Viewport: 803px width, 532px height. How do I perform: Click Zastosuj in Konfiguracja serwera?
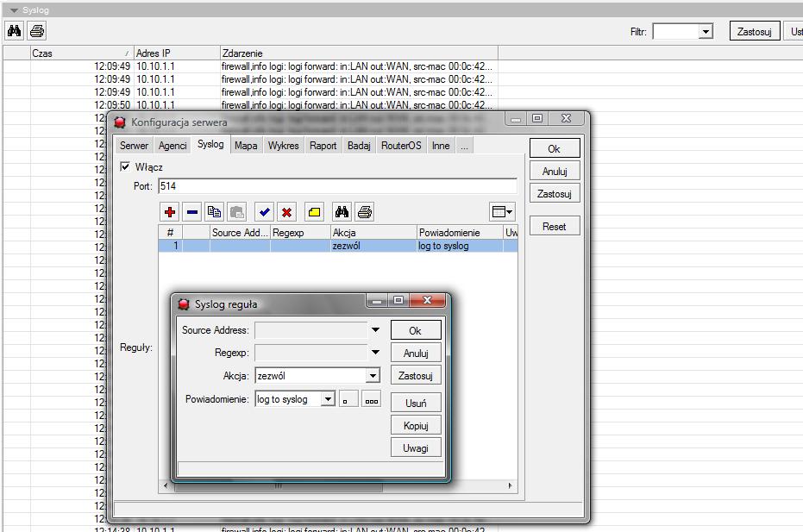[x=555, y=193]
